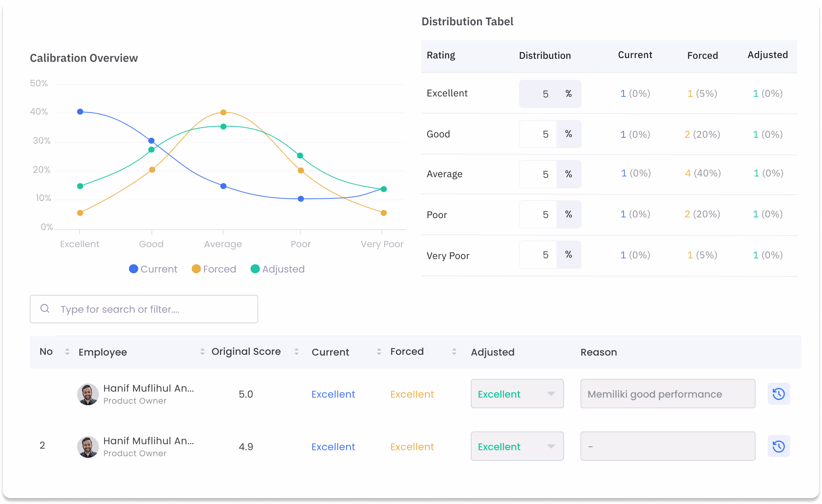The image size is (822, 504).
Task: Focus the search or filter text box
Action: 144,309
